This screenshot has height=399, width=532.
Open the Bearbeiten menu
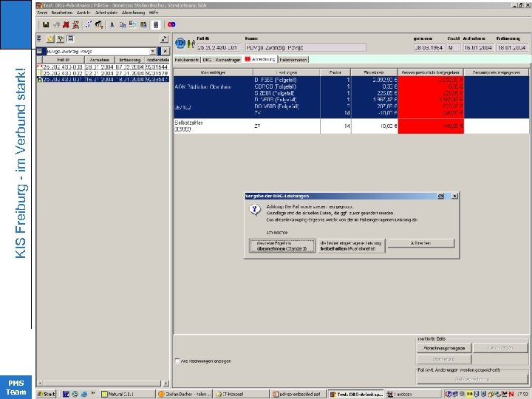pyautogui.click(x=62, y=13)
